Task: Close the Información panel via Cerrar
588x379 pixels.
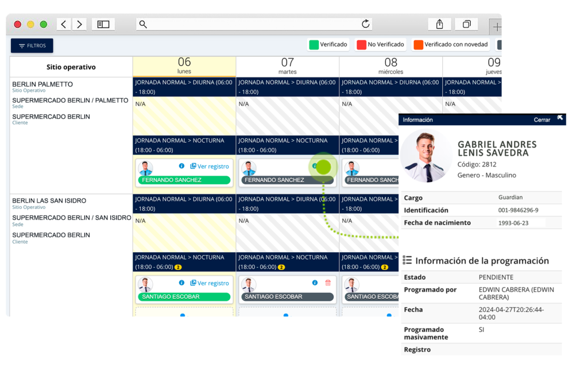Action: click(541, 120)
